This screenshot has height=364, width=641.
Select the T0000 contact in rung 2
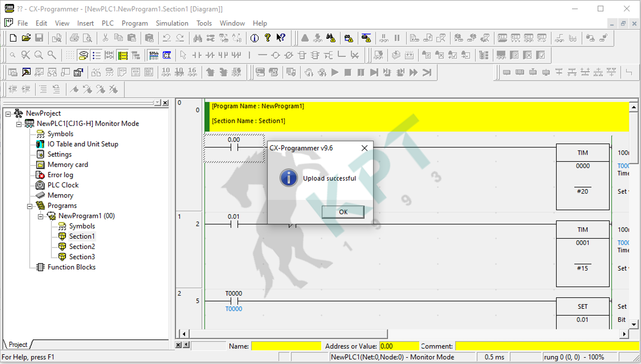click(234, 301)
